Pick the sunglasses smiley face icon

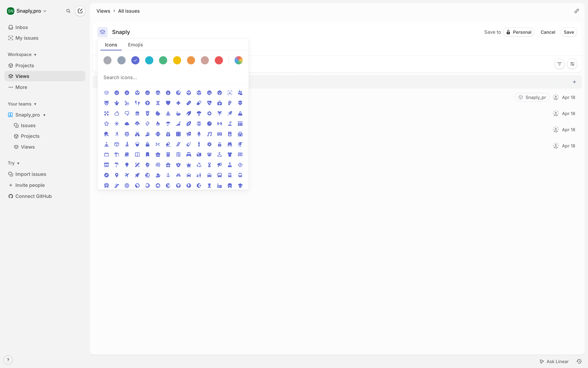point(189,93)
